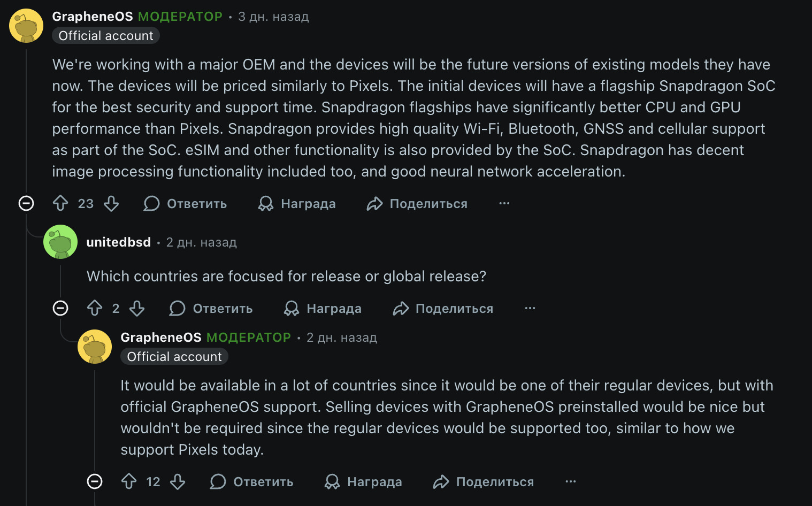Downvote unitedbsd's comment about countries

[137, 308]
